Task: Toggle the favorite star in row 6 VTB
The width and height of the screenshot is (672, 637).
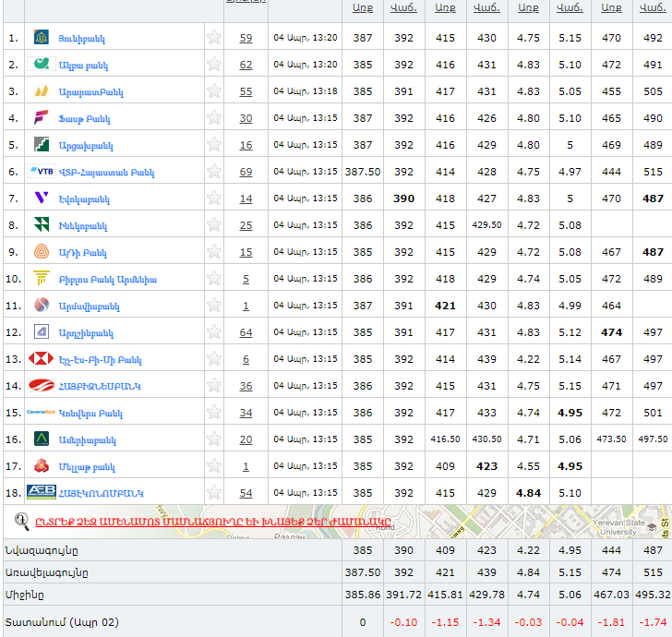Action: pyautogui.click(x=214, y=172)
